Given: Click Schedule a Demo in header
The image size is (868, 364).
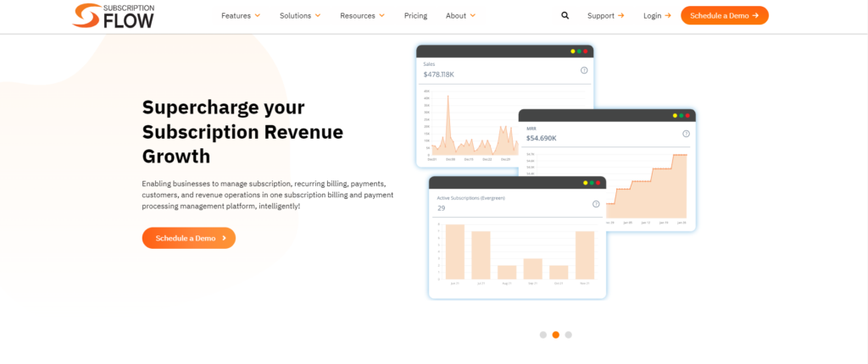Looking at the screenshot, I should pos(724,15).
